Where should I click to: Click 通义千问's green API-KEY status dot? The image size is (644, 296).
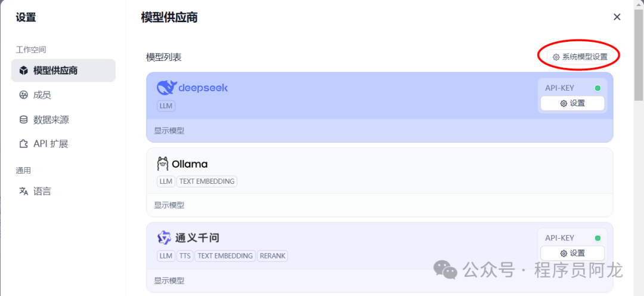[597, 238]
